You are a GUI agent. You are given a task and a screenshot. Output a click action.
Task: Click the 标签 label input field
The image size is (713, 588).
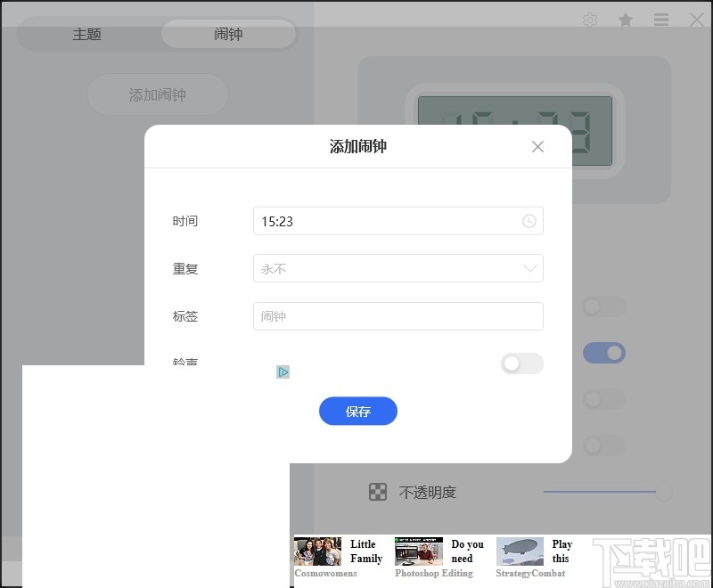tap(397, 316)
